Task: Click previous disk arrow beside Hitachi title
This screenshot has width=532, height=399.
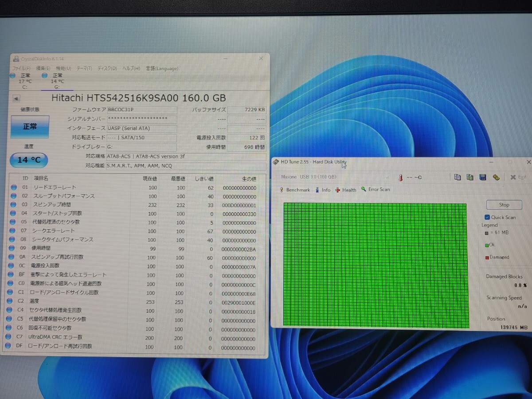Action: coord(16,98)
